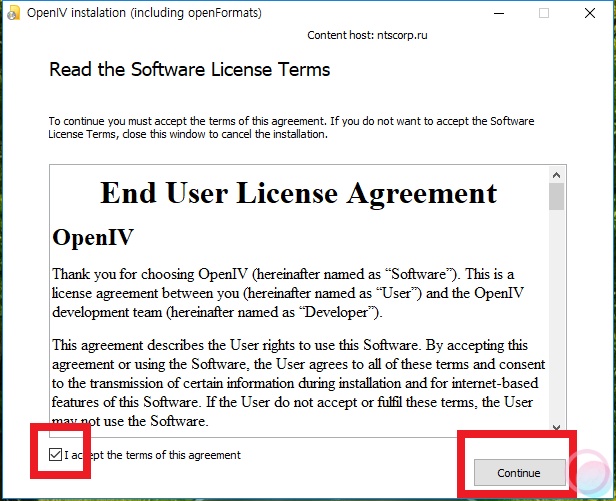Close the OpenIV installation window
Viewport: 616px width, 501px height.
point(590,13)
